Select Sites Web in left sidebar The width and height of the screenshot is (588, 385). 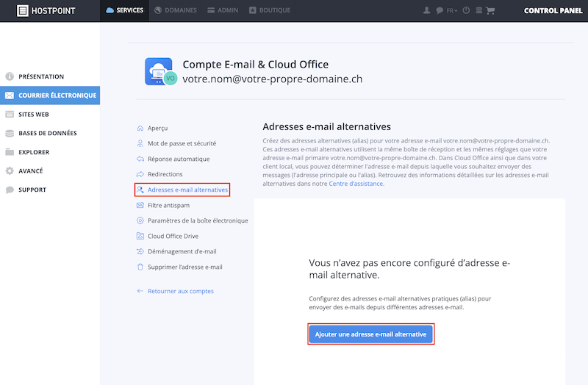[x=33, y=115]
